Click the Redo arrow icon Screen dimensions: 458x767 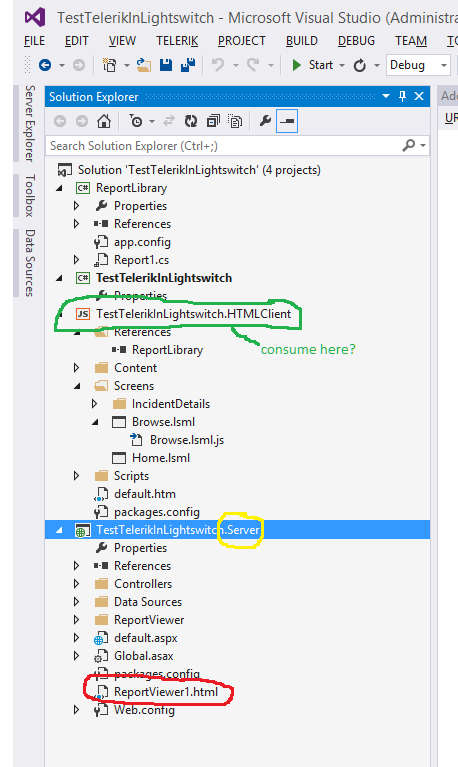[253, 65]
